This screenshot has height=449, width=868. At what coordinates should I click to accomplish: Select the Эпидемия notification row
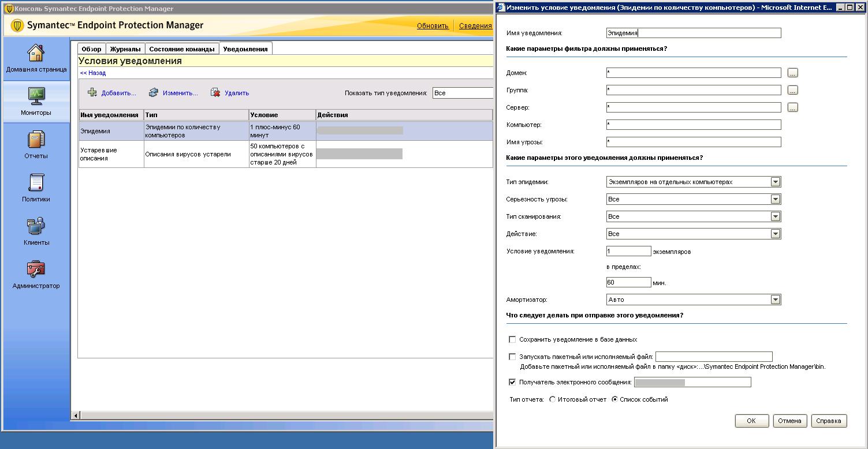pos(286,131)
